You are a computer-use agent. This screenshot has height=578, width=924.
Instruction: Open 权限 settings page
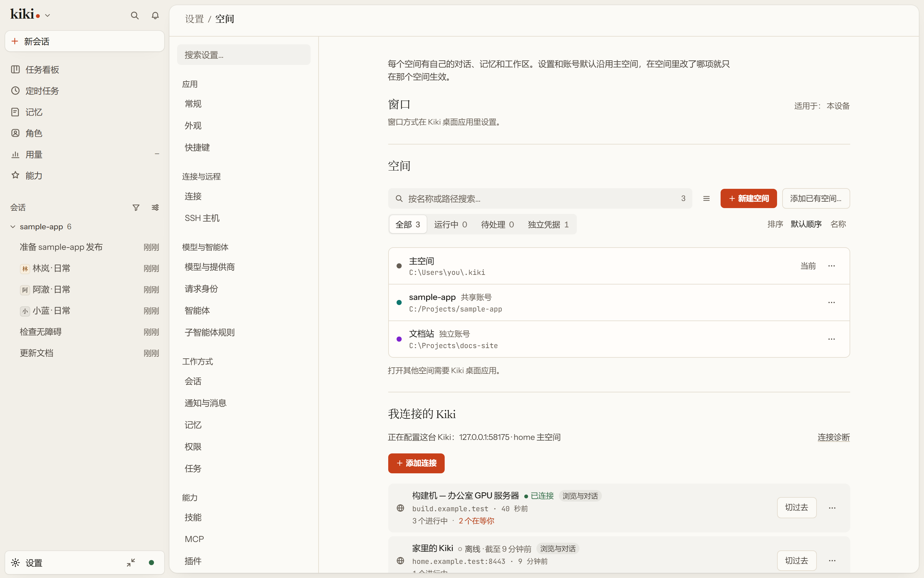click(x=244, y=446)
